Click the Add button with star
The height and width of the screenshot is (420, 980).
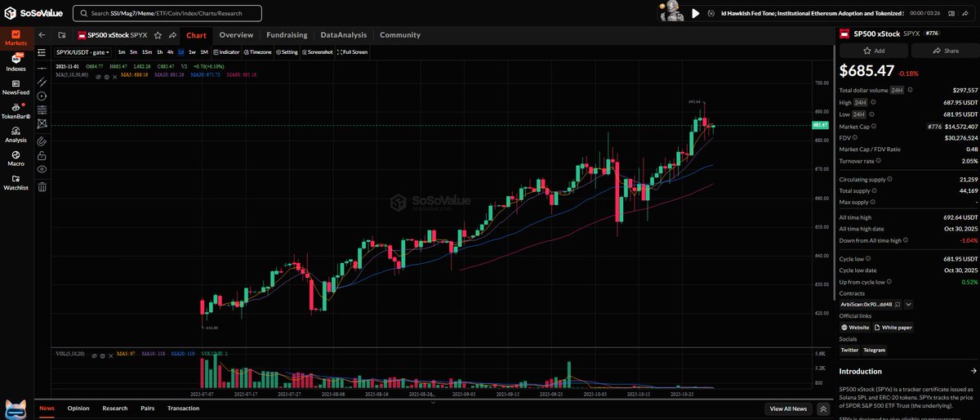coord(874,51)
